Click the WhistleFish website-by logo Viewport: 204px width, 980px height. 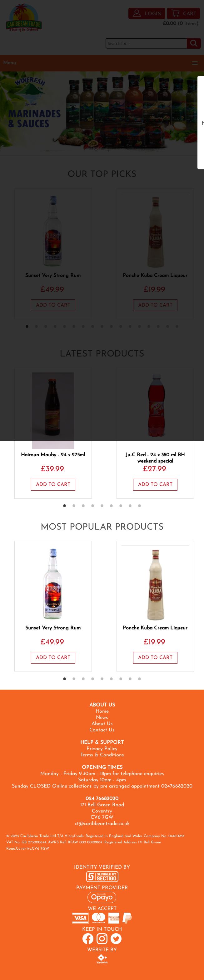pyautogui.click(x=102, y=959)
